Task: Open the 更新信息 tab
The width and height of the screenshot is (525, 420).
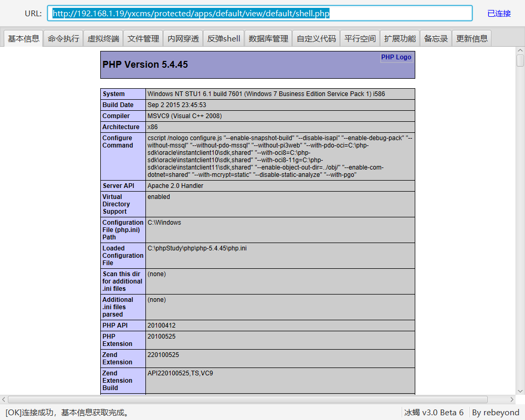Action: pos(471,38)
